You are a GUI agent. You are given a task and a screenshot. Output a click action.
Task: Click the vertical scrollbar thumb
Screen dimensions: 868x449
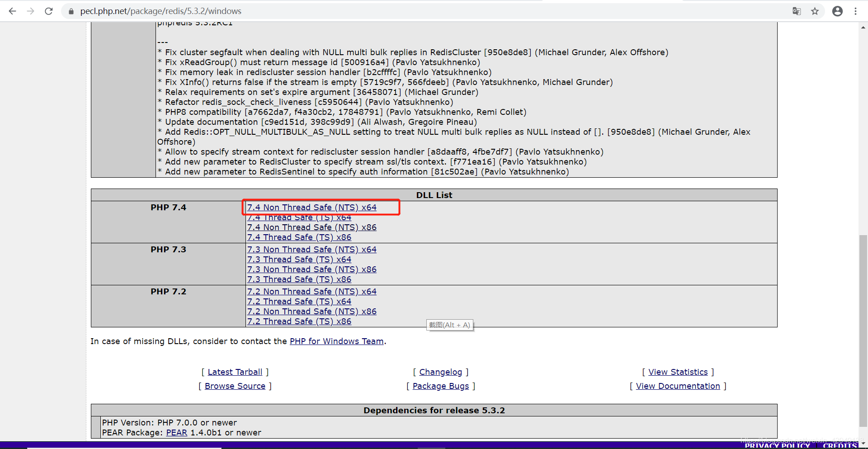(x=863, y=331)
